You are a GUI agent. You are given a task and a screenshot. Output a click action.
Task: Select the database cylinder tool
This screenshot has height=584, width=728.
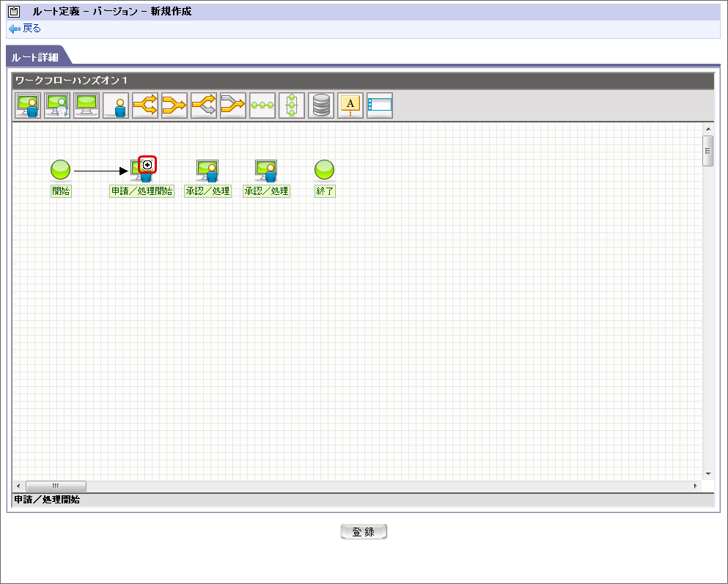(x=321, y=106)
